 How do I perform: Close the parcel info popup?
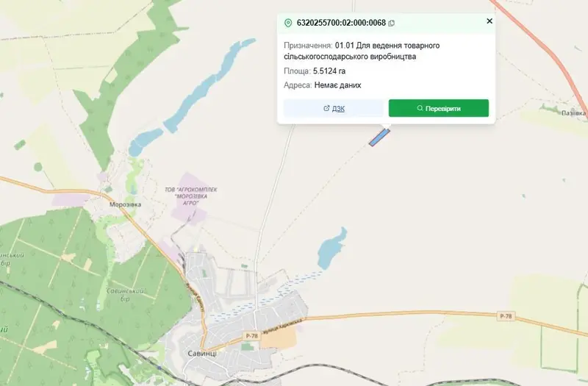(x=490, y=21)
